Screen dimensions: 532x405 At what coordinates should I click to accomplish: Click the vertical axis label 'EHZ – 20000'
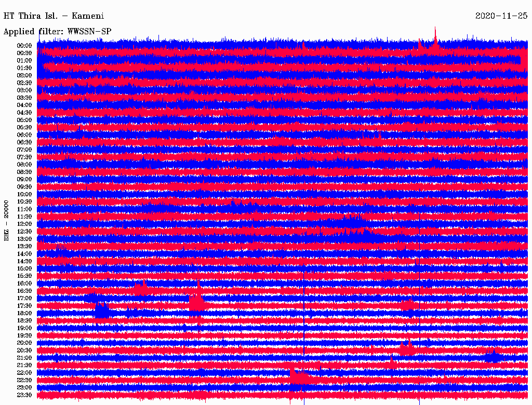click(x=6, y=221)
